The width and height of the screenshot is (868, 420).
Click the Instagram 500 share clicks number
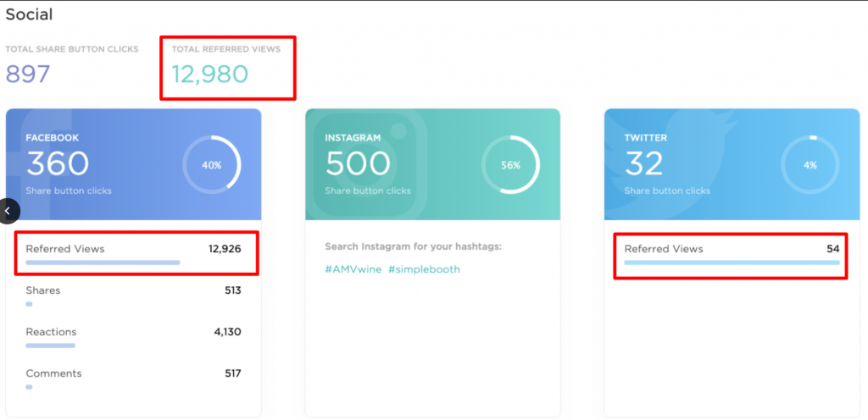tap(358, 163)
